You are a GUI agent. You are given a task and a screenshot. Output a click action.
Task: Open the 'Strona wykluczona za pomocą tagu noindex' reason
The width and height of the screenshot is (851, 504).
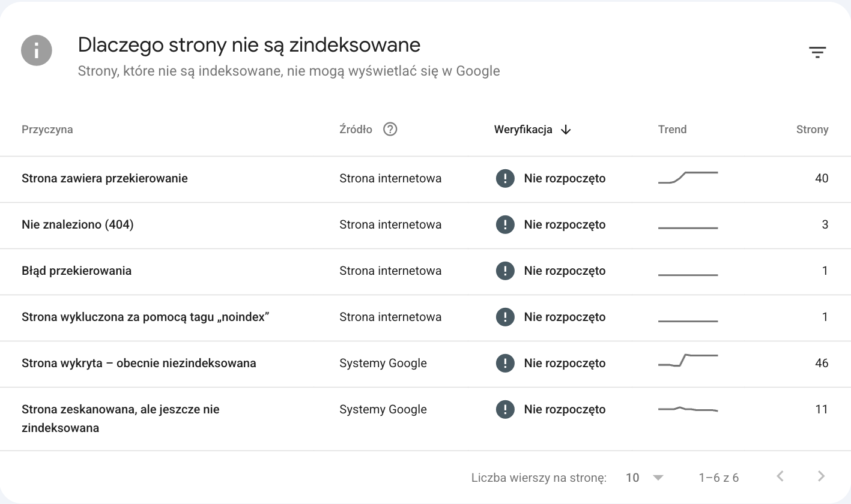[x=145, y=317]
